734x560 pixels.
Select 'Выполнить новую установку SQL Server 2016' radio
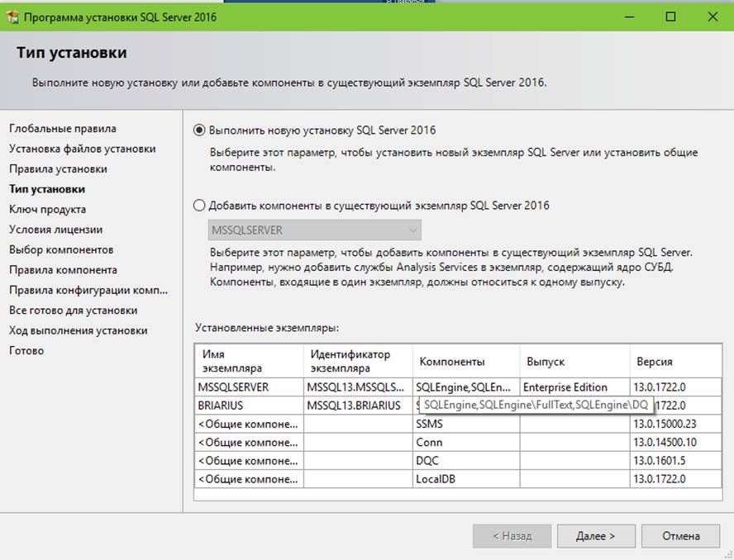[199, 130]
